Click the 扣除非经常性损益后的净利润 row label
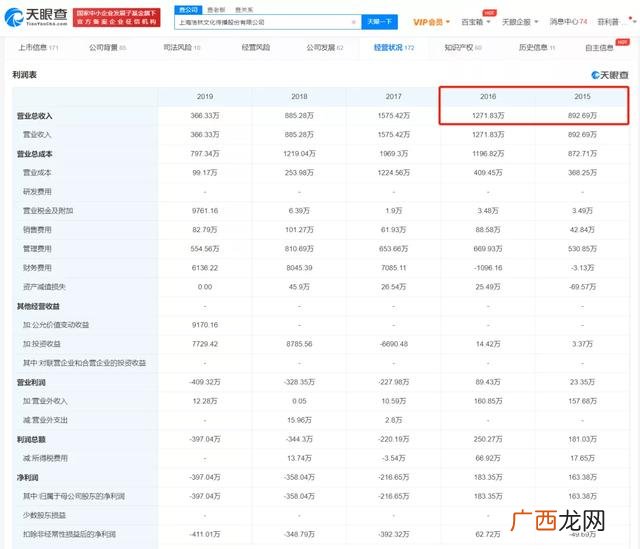The height and width of the screenshot is (549, 640). (x=69, y=534)
